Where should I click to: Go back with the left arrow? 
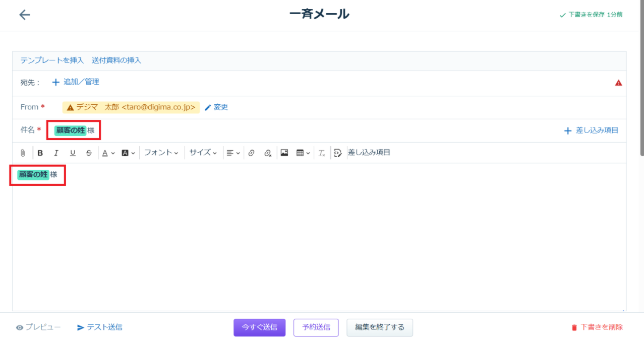pyautogui.click(x=24, y=15)
